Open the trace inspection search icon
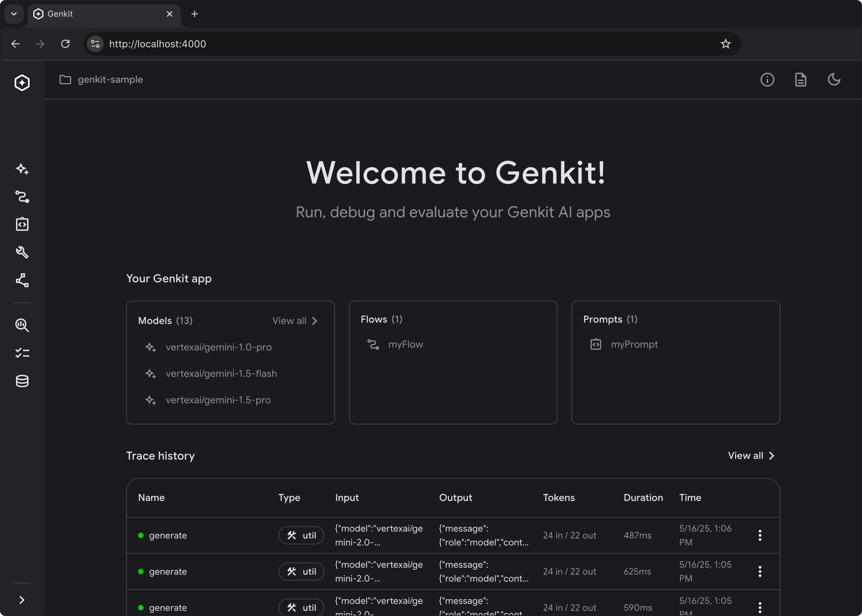This screenshot has height=616, width=862. 22,325
